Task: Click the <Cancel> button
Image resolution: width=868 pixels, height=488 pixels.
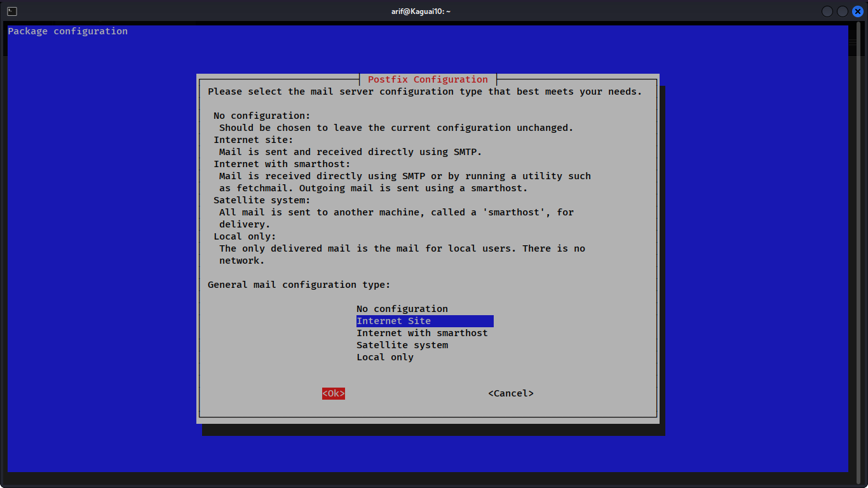Action: [x=511, y=393]
